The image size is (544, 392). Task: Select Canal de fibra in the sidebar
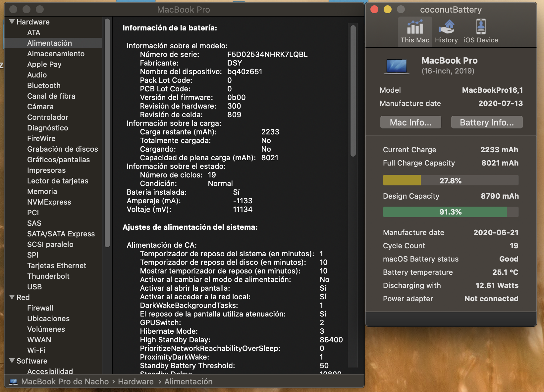[x=51, y=96]
